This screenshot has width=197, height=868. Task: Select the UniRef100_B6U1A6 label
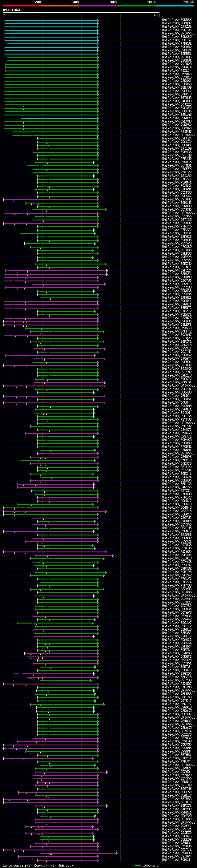(x=177, y=115)
